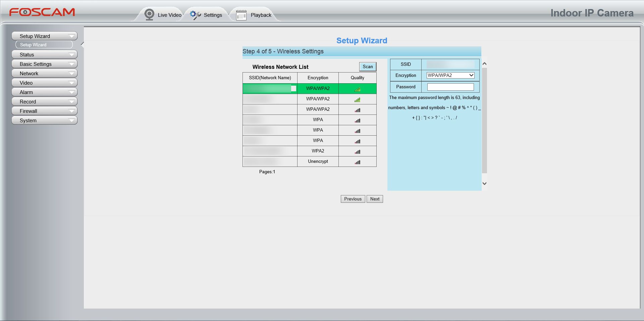Viewport: 644px width, 321px height.
Task: Expand the Network menu section
Action: [x=45, y=73]
